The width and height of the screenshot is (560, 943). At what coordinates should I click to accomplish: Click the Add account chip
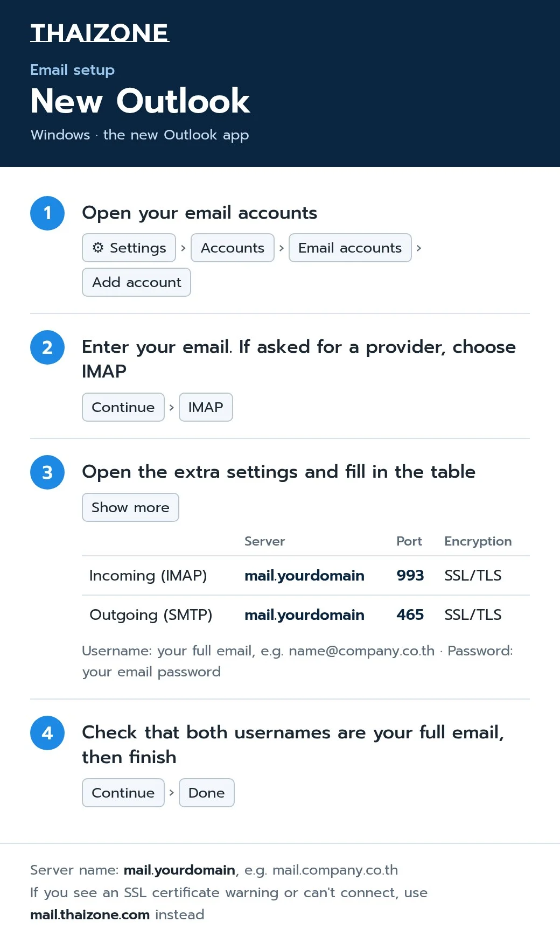click(137, 282)
